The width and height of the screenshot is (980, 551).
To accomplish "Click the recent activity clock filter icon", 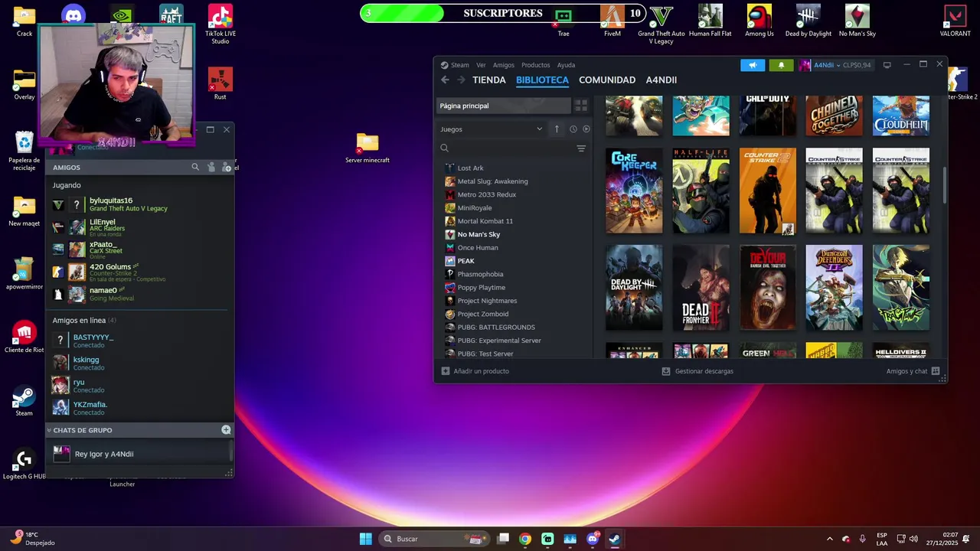I will coord(573,129).
